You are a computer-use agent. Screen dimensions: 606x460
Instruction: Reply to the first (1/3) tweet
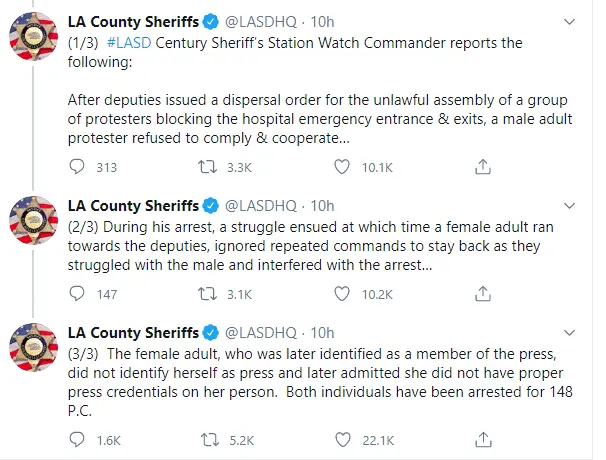click(78, 167)
